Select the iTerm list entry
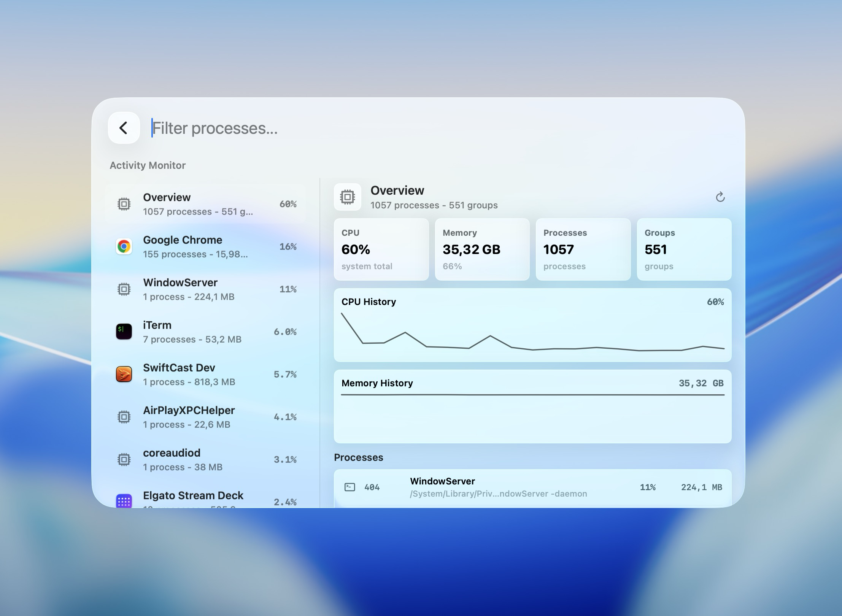Screen dimensions: 842x616 point(206,332)
